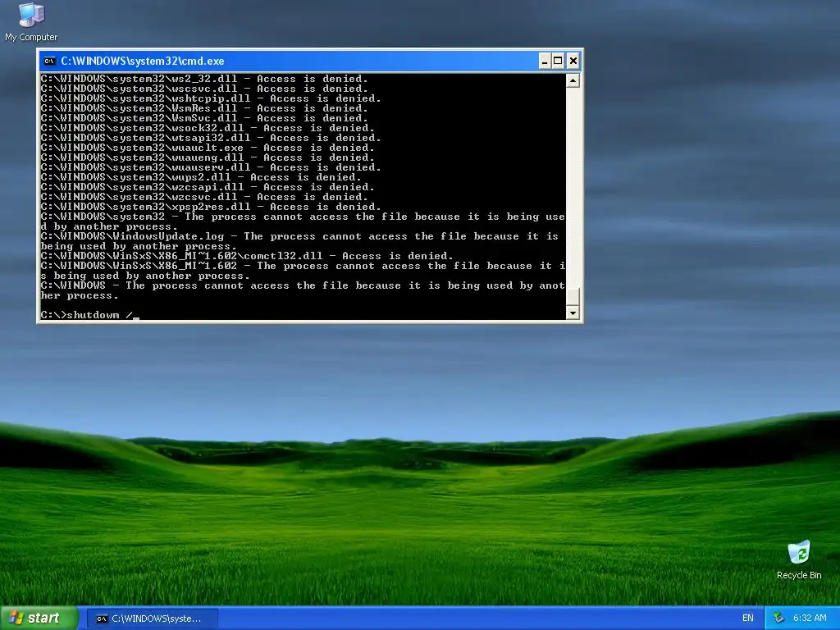Open the Recycle Bin desktop icon
This screenshot has height=630, width=840.
pyautogui.click(x=799, y=560)
